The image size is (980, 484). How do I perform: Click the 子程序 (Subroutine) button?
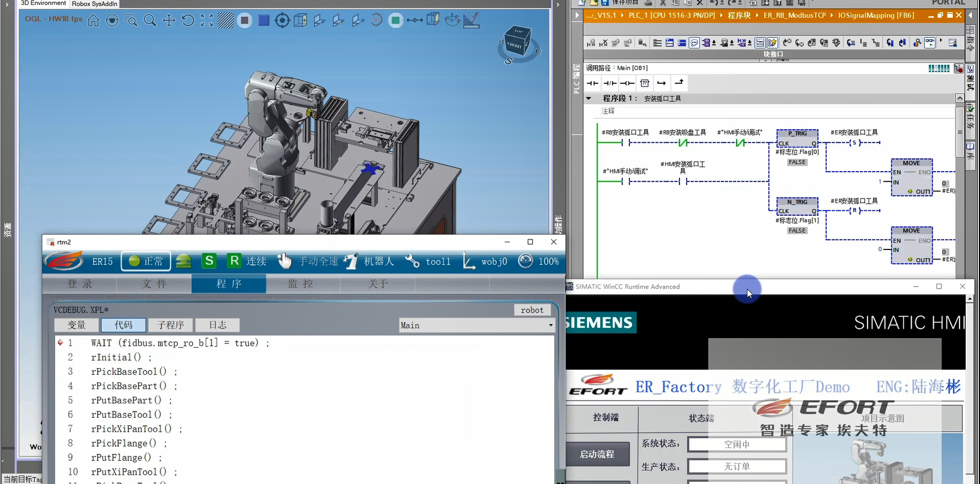tap(170, 325)
